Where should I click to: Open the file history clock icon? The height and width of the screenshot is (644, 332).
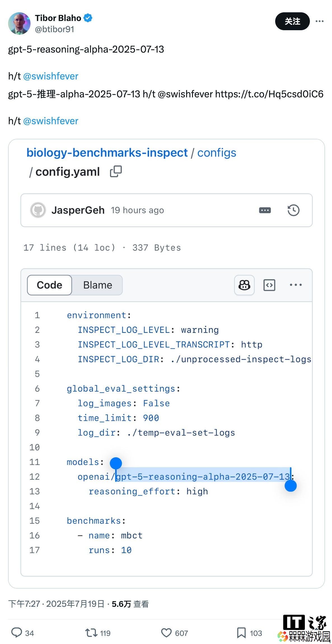pos(293,210)
